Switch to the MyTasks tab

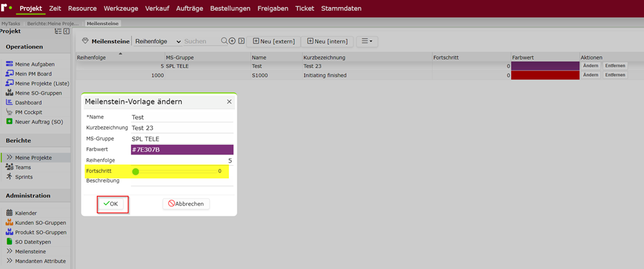pos(11,23)
